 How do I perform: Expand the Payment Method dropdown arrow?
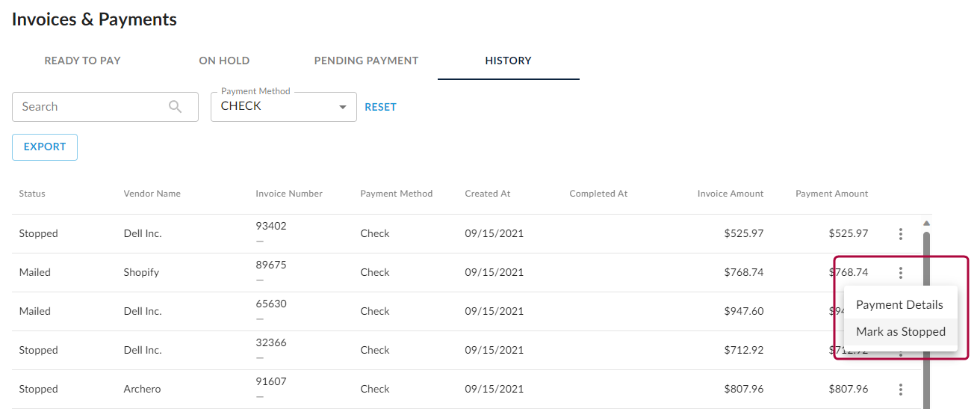(343, 107)
